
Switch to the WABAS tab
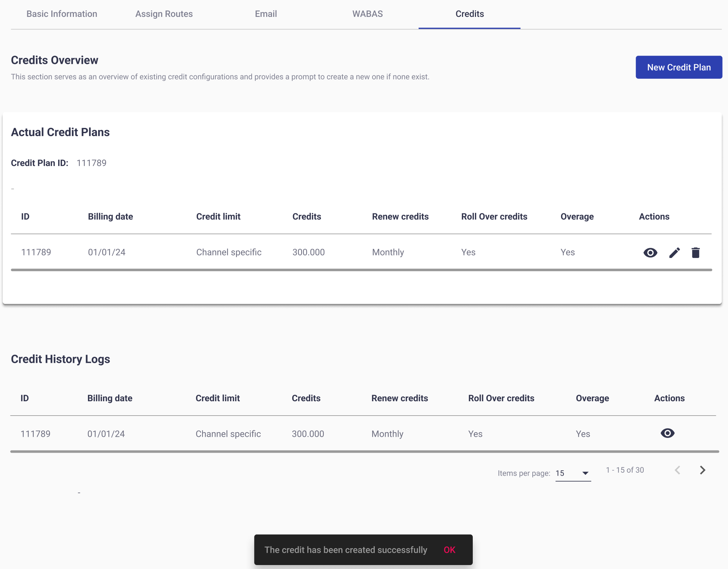click(x=368, y=14)
